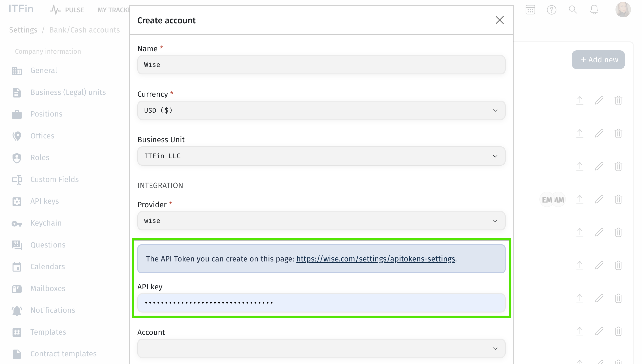This screenshot has width=642, height=364.
Task: Open Keychain in the sidebar
Action: tap(46, 223)
